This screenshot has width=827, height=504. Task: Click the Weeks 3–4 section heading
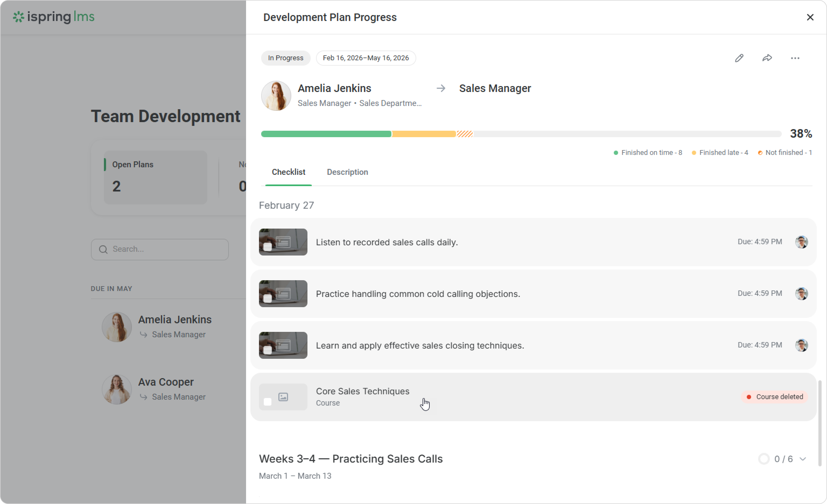coord(351,459)
